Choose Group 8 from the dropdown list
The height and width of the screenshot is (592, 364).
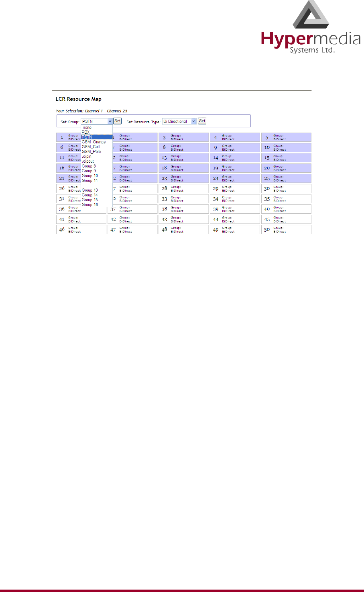pos(97,166)
